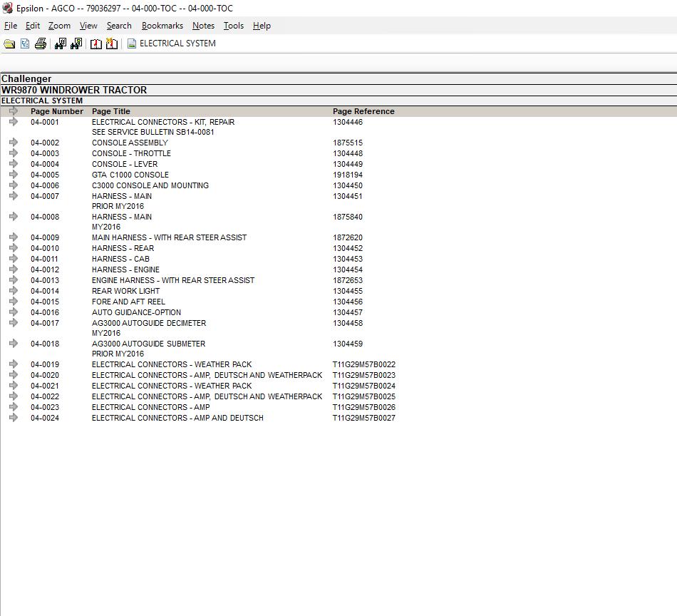Click page reference T11G29M57B0022
The width and height of the screenshot is (677, 616).
[364, 364]
